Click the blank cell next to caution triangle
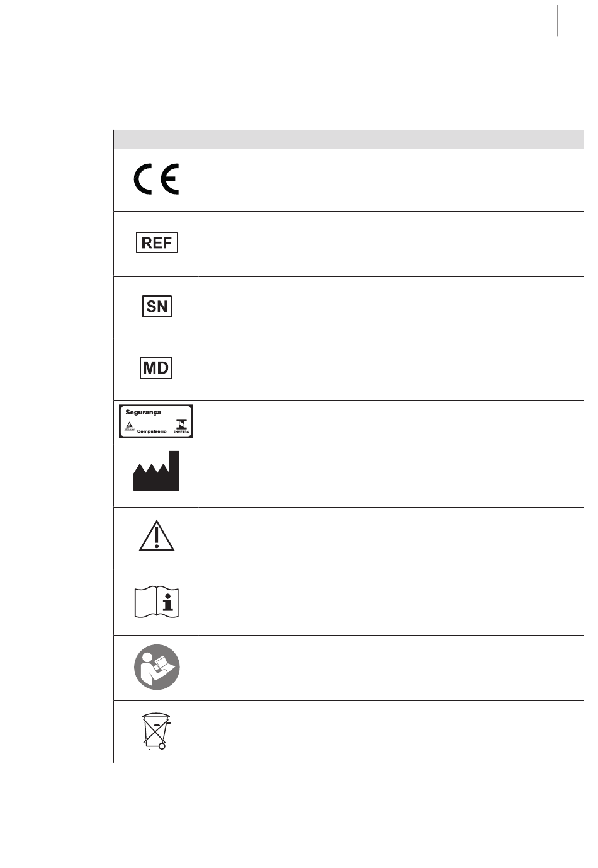598x868 pixels. [x=391, y=538]
